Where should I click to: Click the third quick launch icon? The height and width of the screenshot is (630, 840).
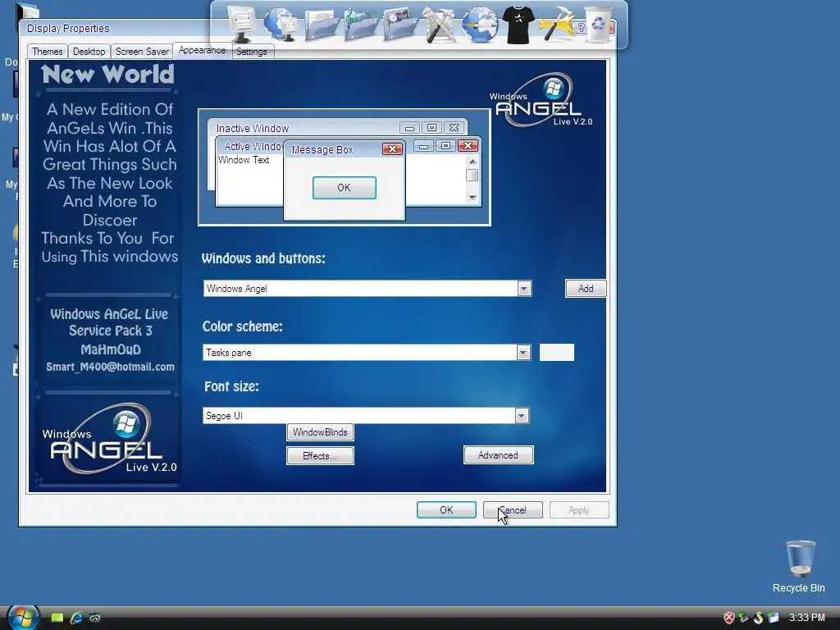tap(95, 618)
